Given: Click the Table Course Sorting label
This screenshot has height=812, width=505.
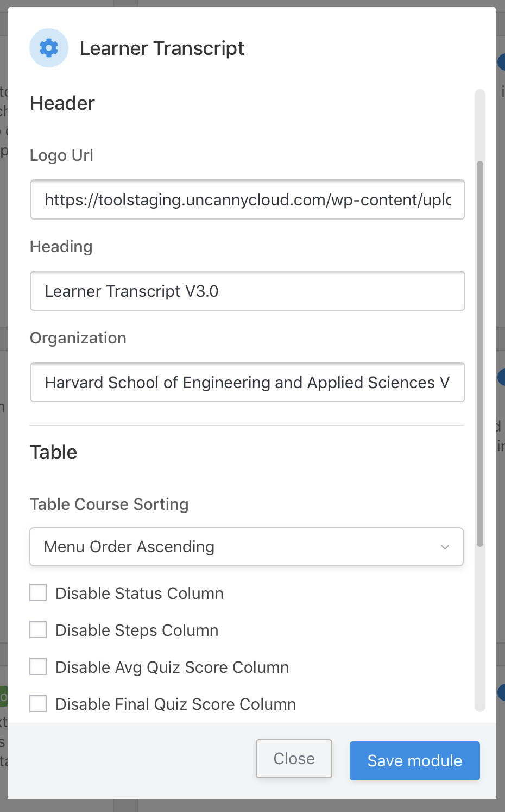Looking at the screenshot, I should pos(109,504).
